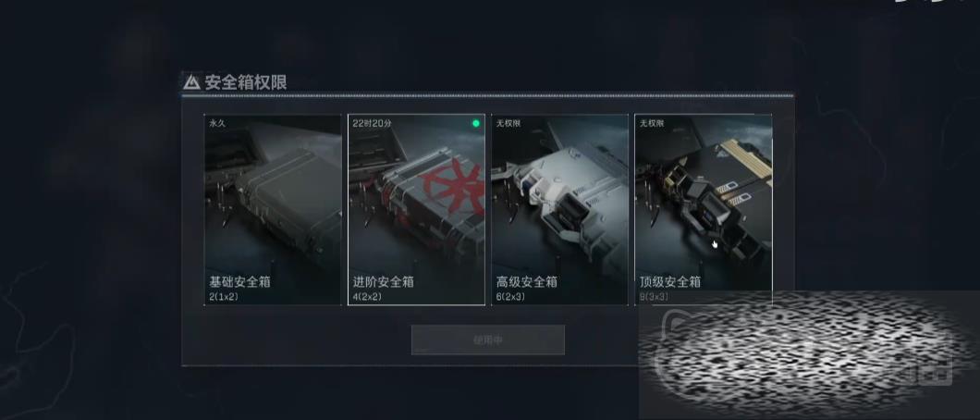
Task: Click 无权限 label on 高级安全箱 card
Action: [x=508, y=124]
